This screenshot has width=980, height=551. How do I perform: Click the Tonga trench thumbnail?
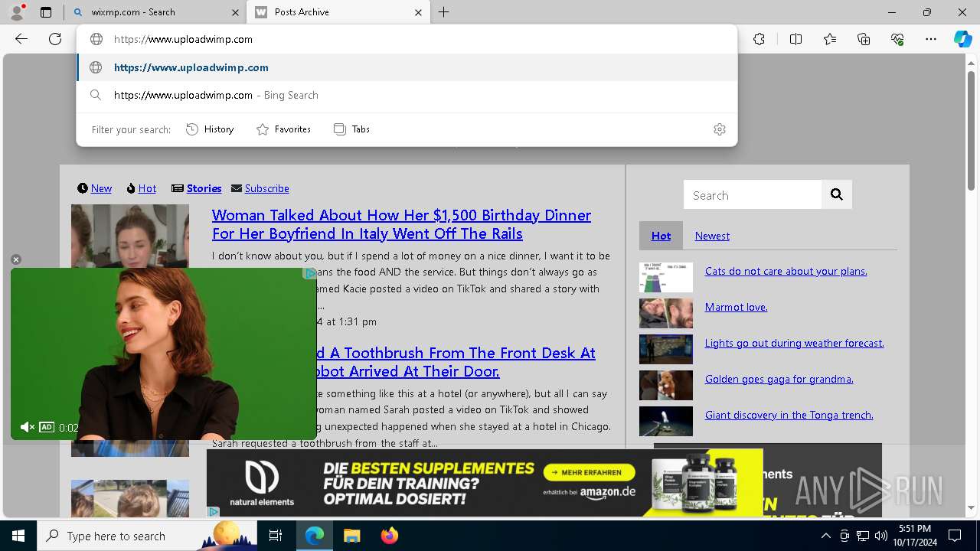(x=666, y=422)
